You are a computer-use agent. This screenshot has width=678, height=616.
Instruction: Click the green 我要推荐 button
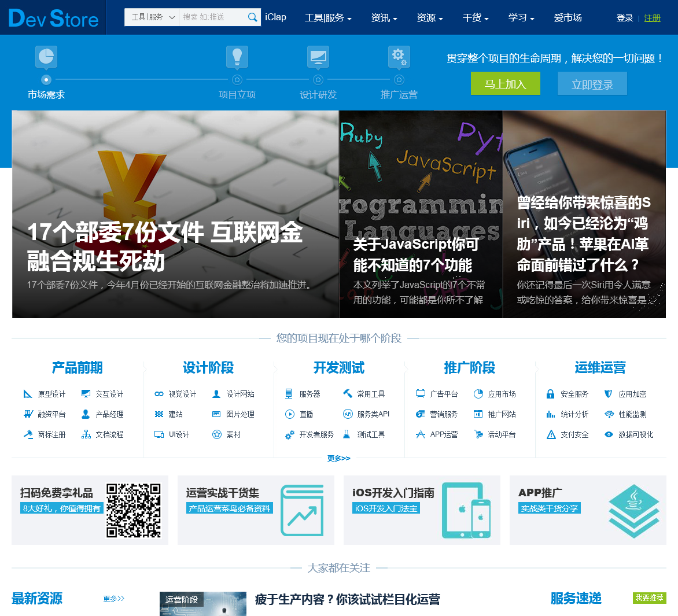coord(650,598)
